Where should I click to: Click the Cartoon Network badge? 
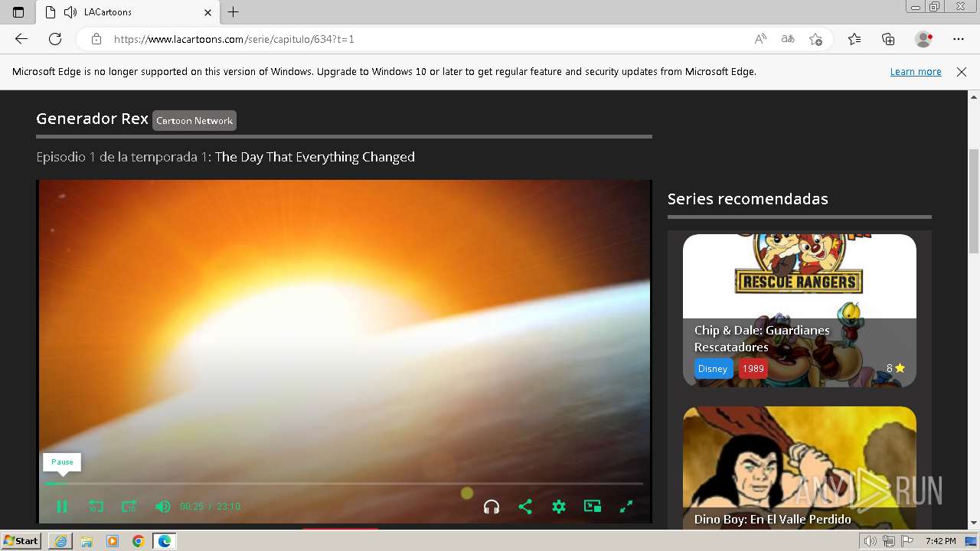point(194,120)
